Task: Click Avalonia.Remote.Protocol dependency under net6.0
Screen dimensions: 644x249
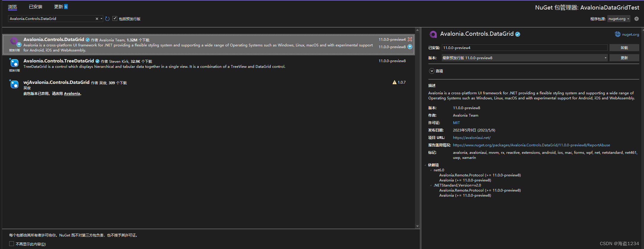Action: (480, 175)
